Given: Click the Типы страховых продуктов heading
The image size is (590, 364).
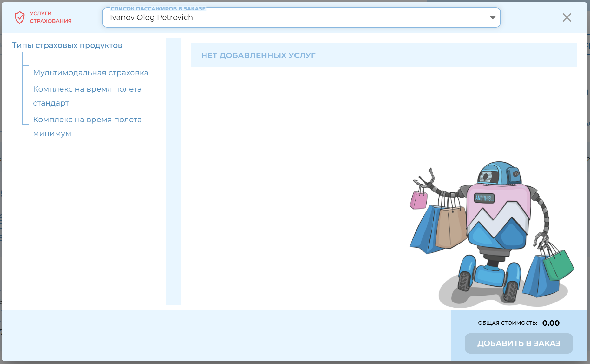Looking at the screenshot, I should click(67, 45).
